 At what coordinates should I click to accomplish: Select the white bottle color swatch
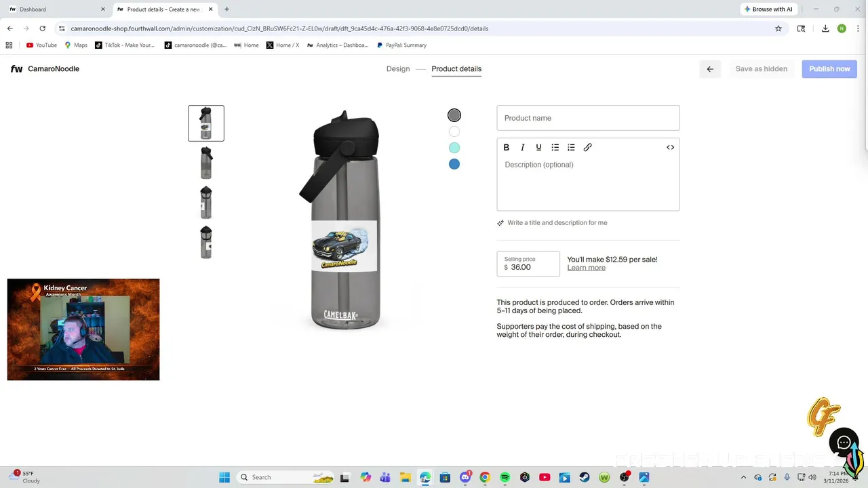click(x=454, y=131)
